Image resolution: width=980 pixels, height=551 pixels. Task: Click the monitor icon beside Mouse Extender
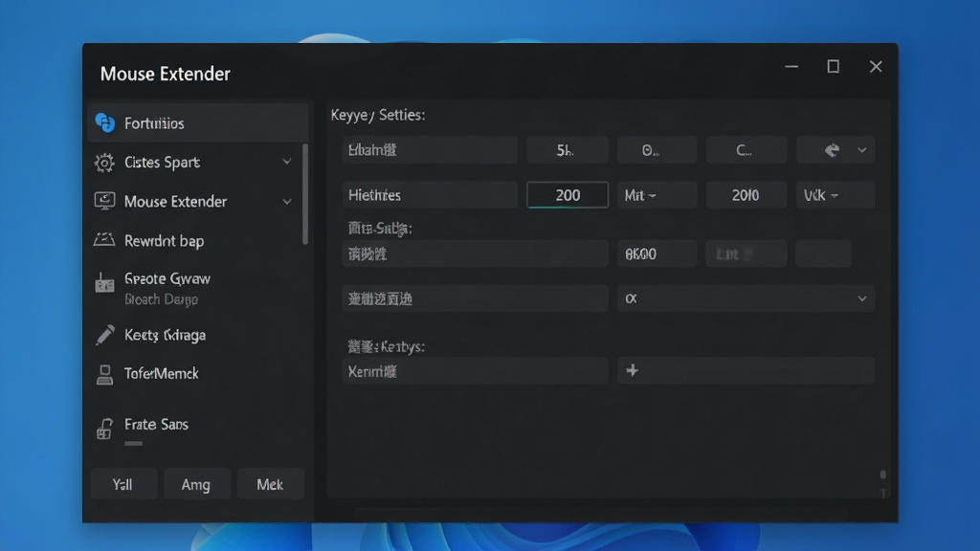104,201
